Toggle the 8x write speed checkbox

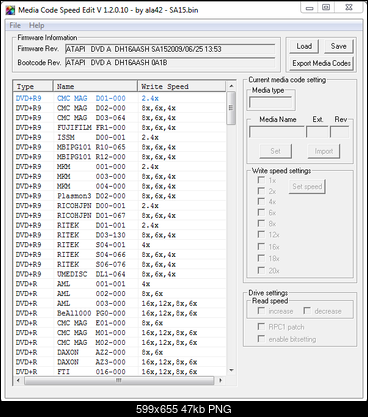coord(261,224)
